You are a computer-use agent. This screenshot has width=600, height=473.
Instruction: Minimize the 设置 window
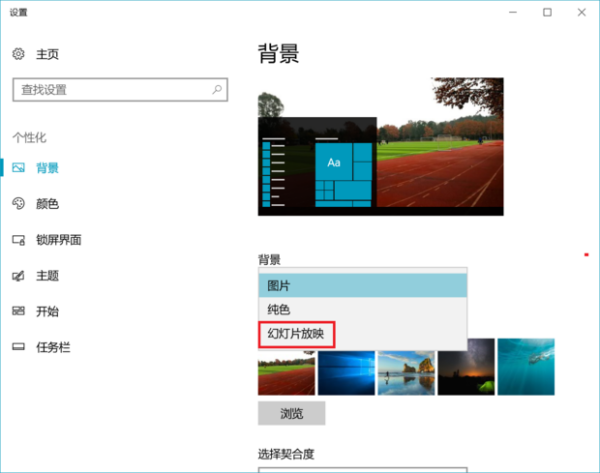coord(513,12)
